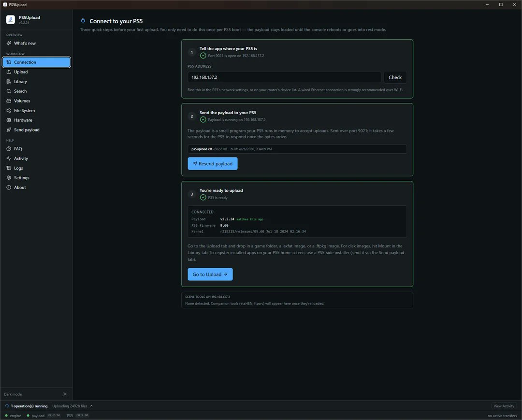Go to the Upload section
Screen dimensions: 522x420
(36, 72)
